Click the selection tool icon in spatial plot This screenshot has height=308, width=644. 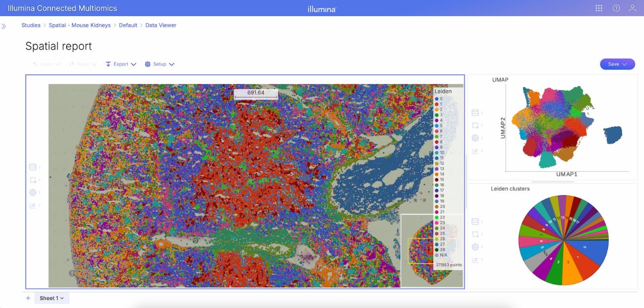33,180
